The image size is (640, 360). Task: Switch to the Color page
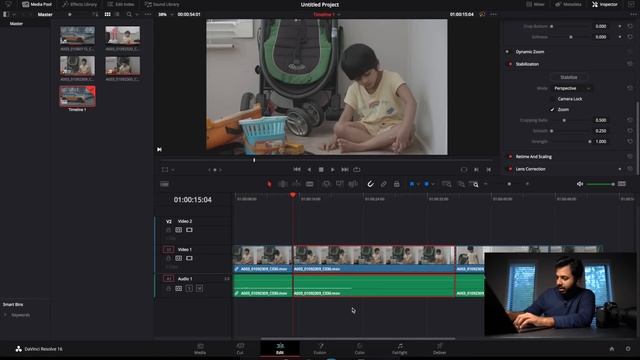coord(360,349)
